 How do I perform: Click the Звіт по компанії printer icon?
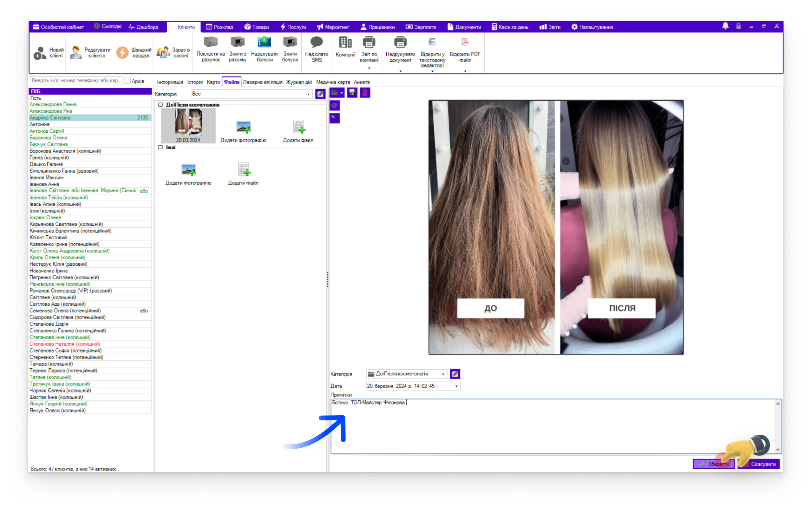[x=369, y=42]
